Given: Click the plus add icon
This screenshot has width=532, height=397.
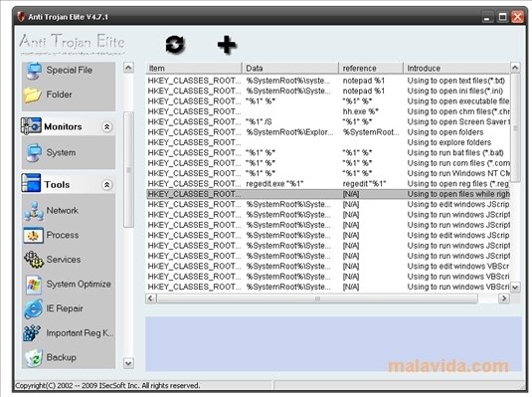Looking at the screenshot, I should coord(227,45).
